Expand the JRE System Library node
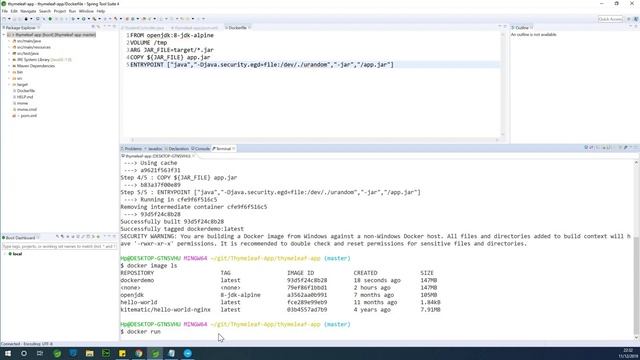640x360 pixels. point(9,60)
